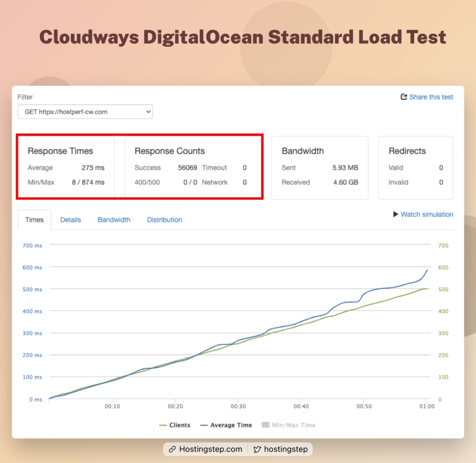Click the 00:10 time axis label

[112, 406]
